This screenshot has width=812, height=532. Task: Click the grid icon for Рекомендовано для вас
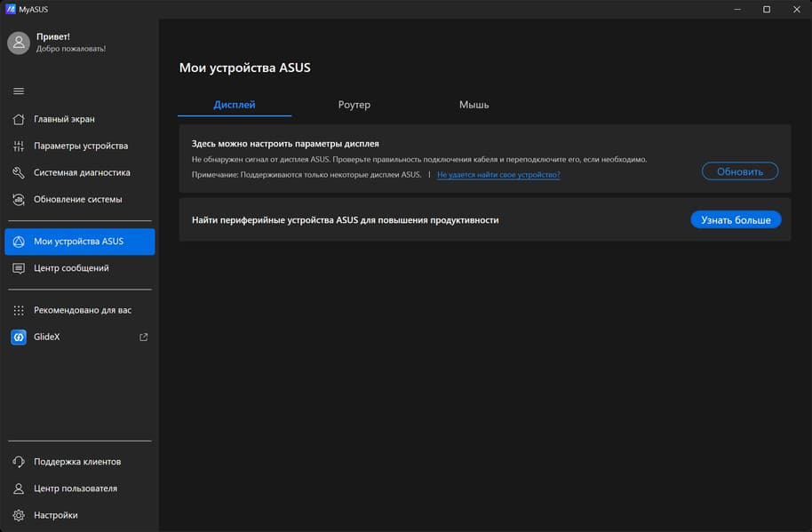pyautogui.click(x=19, y=310)
